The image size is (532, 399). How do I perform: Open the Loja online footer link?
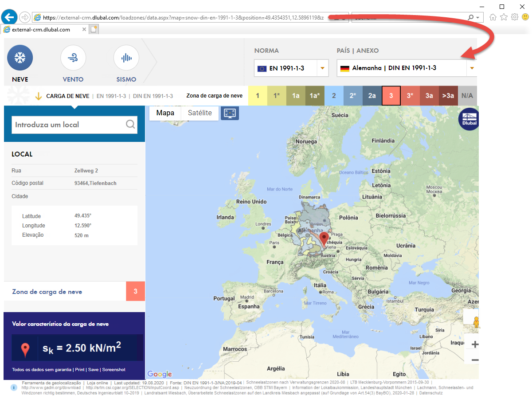pos(98,383)
